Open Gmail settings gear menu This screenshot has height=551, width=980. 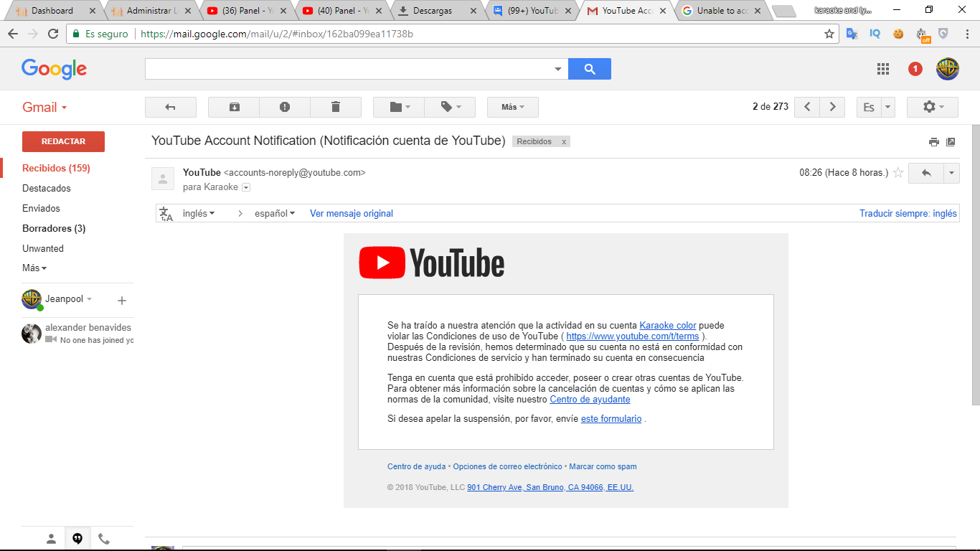(933, 107)
